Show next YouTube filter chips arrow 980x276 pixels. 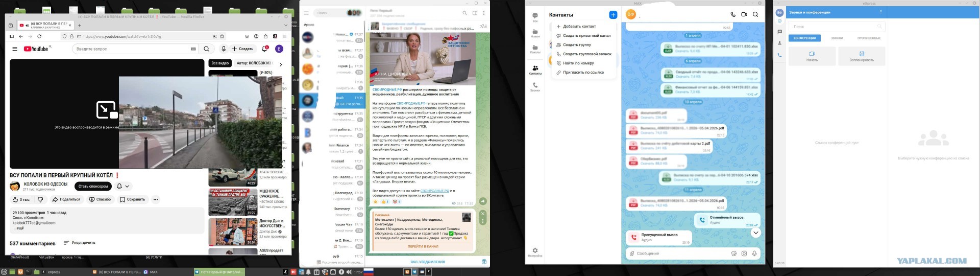[x=280, y=64]
